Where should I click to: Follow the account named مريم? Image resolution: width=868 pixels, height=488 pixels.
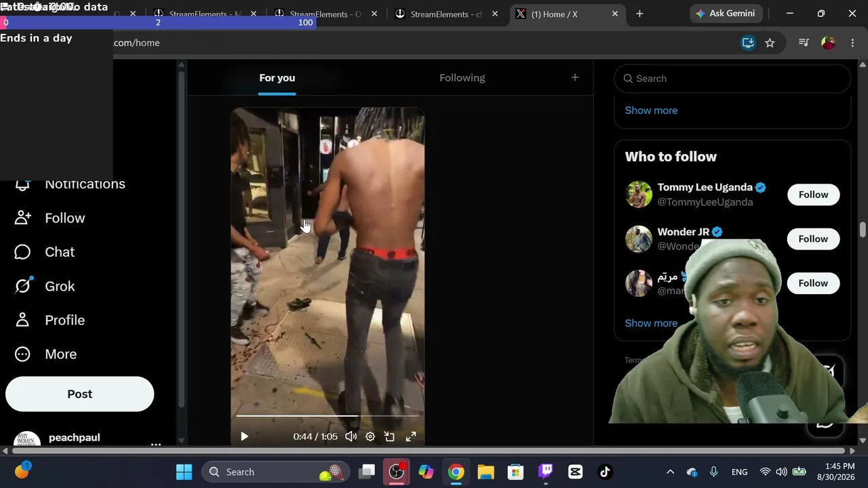point(813,283)
